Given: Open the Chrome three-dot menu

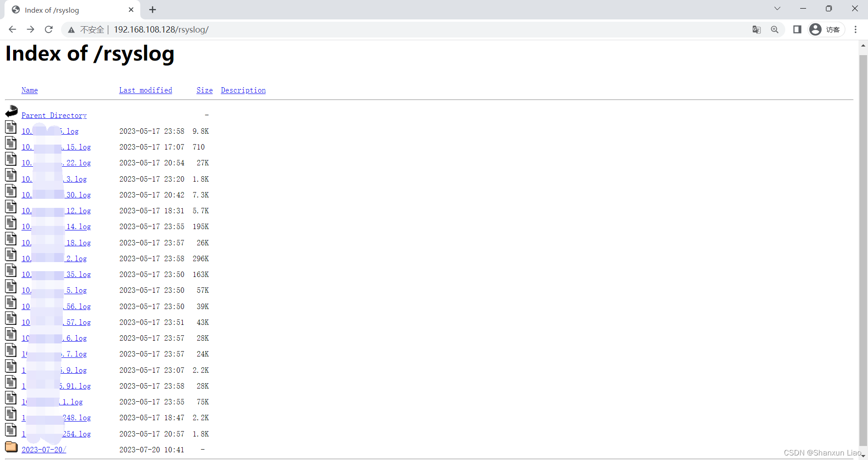Looking at the screenshot, I should click(855, 29).
